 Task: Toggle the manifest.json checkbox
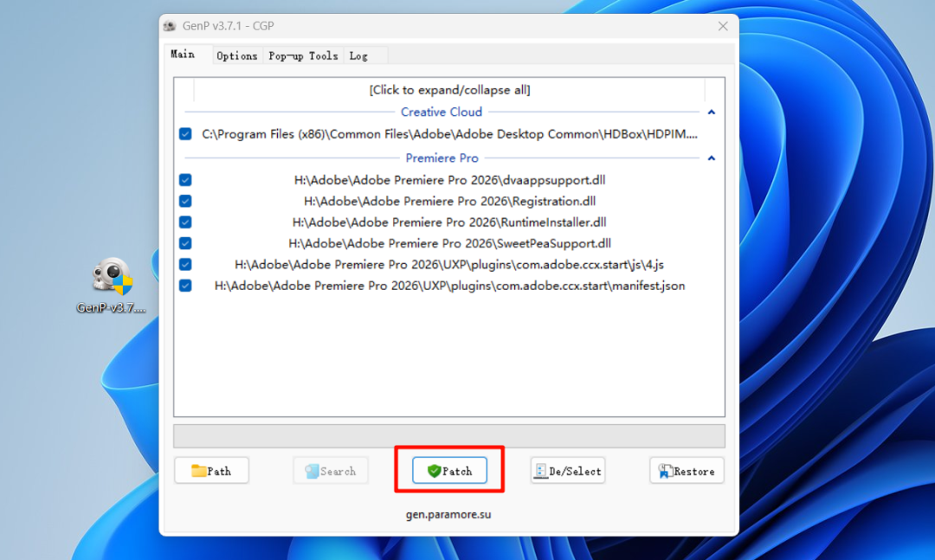point(185,286)
